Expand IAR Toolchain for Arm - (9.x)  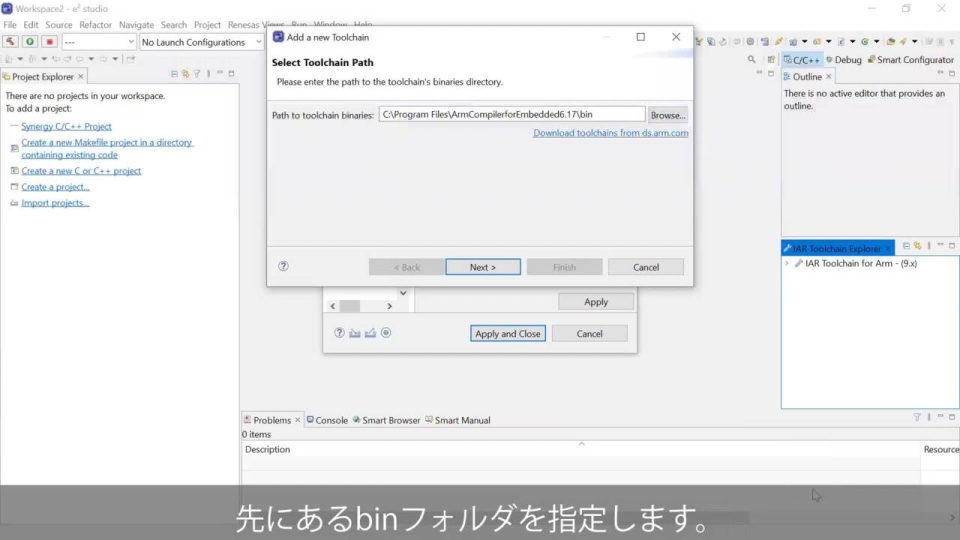pos(787,263)
